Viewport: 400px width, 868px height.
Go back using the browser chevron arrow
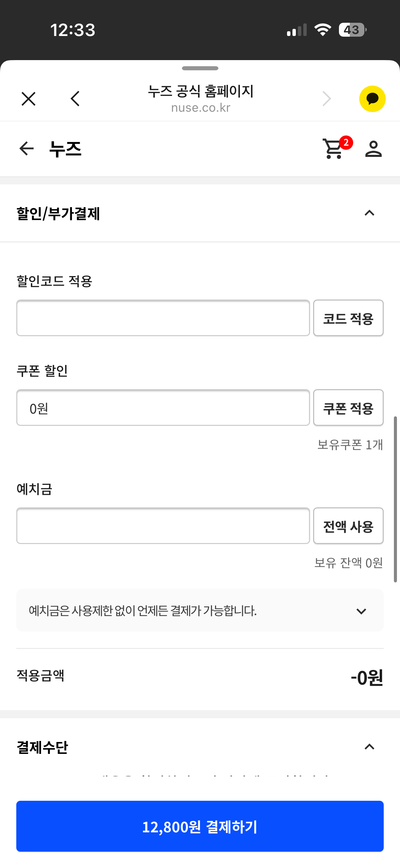tap(75, 99)
